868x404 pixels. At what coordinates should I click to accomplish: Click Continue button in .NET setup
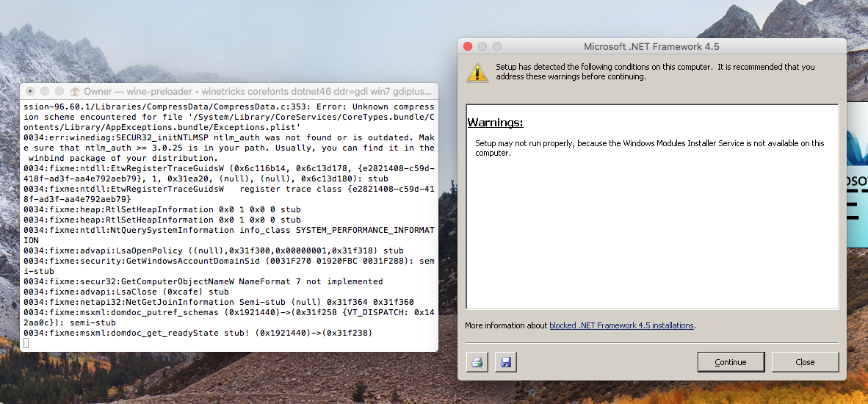(731, 362)
